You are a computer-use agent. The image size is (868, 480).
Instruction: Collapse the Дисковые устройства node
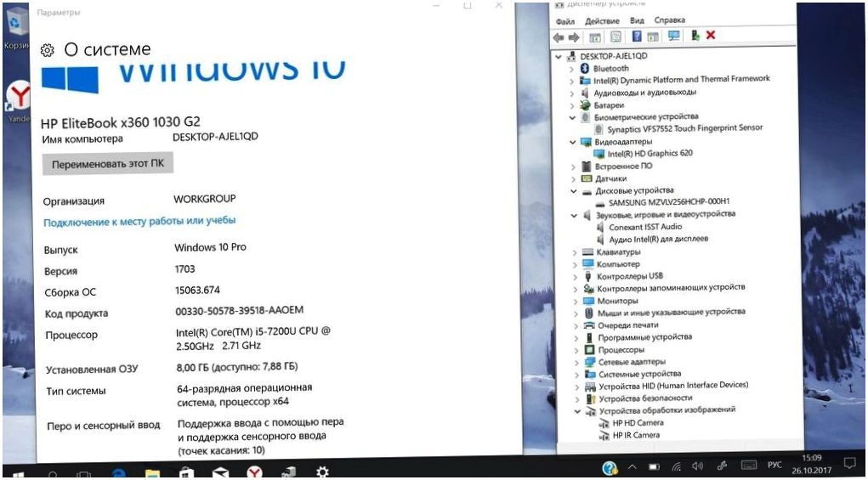(x=574, y=191)
